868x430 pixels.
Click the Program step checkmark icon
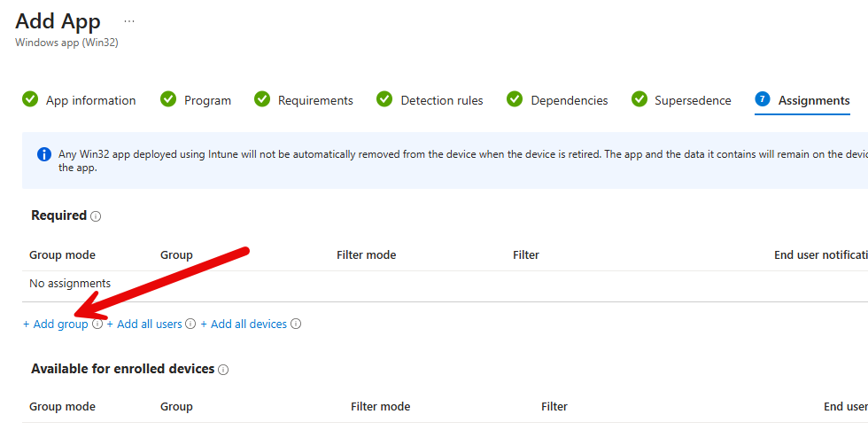[x=168, y=99]
